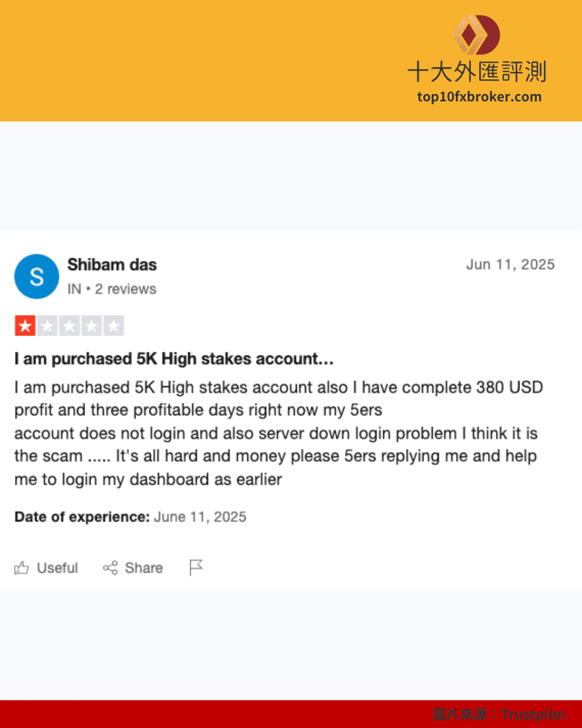Open the bold review title headline
Image resolution: width=582 pixels, height=728 pixels.
pyautogui.click(x=174, y=359)
